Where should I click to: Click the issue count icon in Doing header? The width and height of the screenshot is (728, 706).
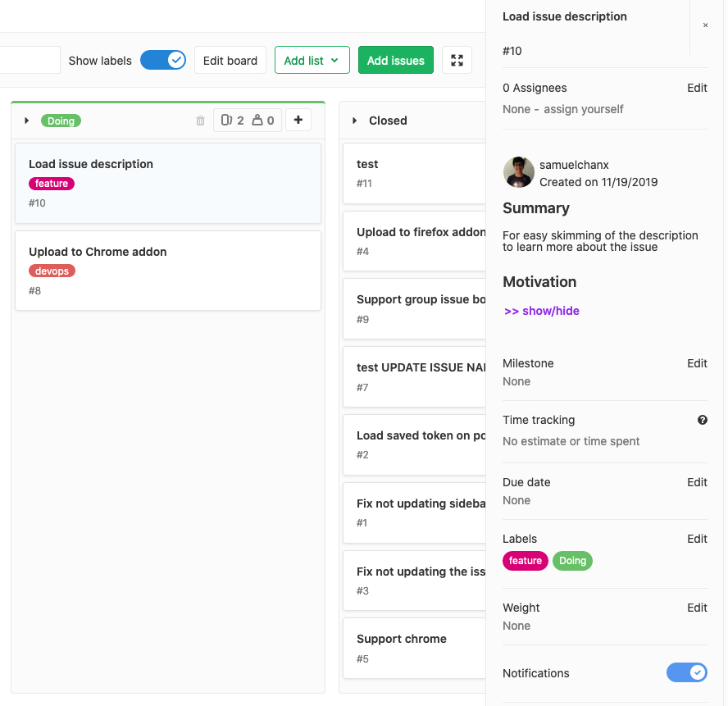pos(226,121)
